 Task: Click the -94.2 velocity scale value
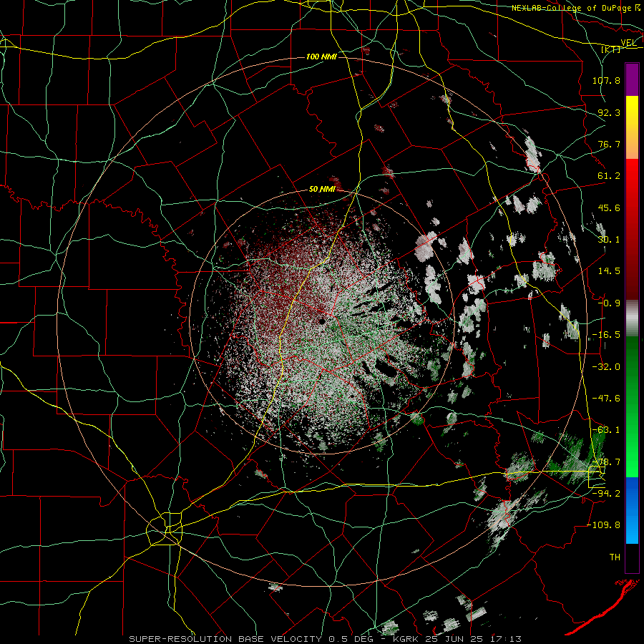(606, 494)
